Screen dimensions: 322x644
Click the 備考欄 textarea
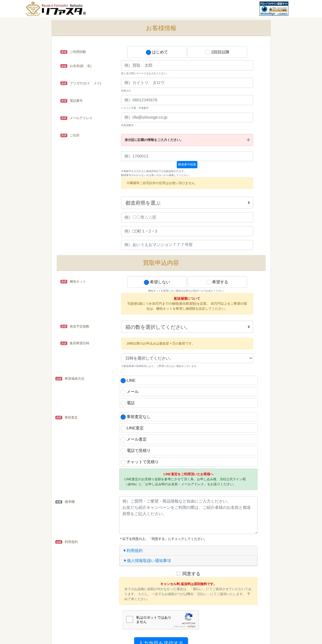(188, 515)
